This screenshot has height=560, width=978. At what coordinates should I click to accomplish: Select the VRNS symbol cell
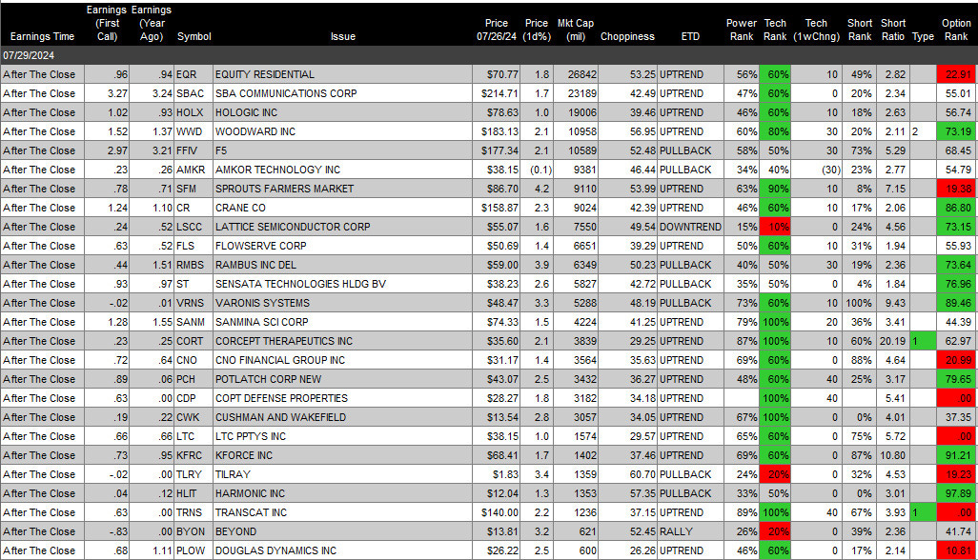(x=194, y=303)
